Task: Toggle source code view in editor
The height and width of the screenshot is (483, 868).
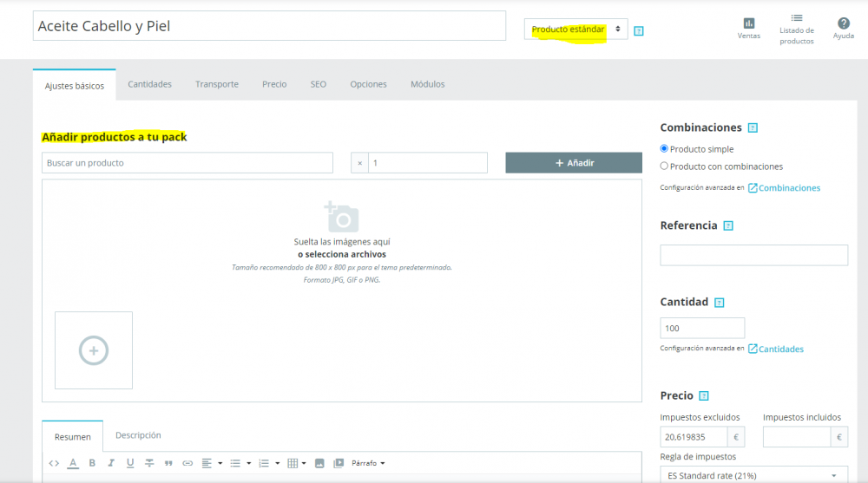Action: coord(54,463)
